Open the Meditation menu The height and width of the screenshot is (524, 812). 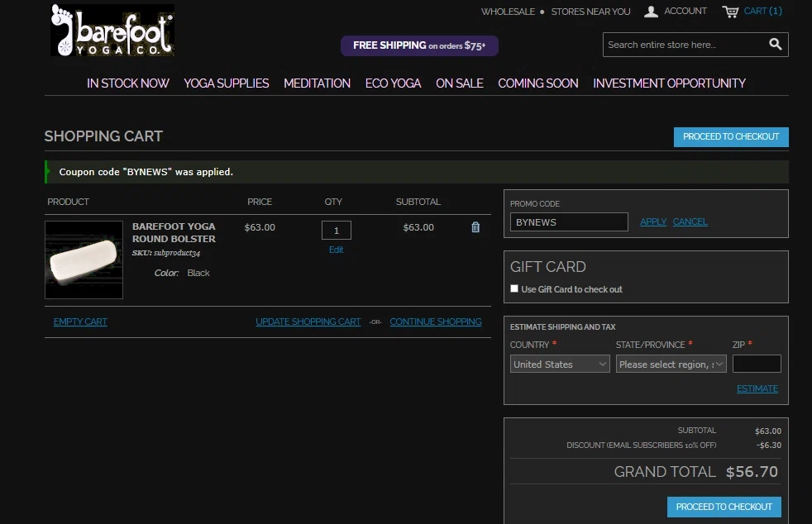pyautogui.click(x=317, y=83)
